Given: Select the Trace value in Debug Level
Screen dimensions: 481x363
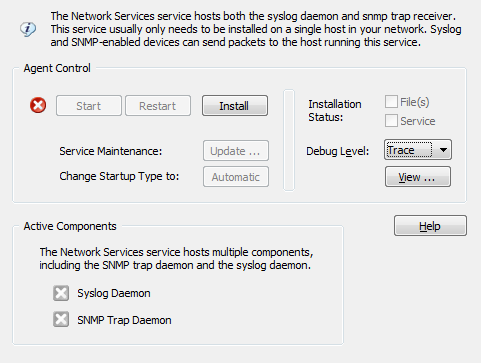Looking at the screenshot, I should pyautogui.click(x=409, y=150).
